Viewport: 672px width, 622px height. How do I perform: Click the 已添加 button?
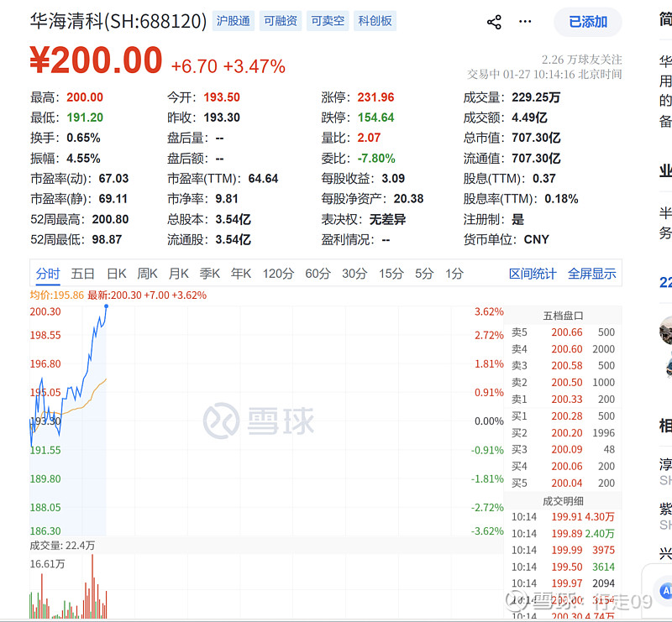587,22
